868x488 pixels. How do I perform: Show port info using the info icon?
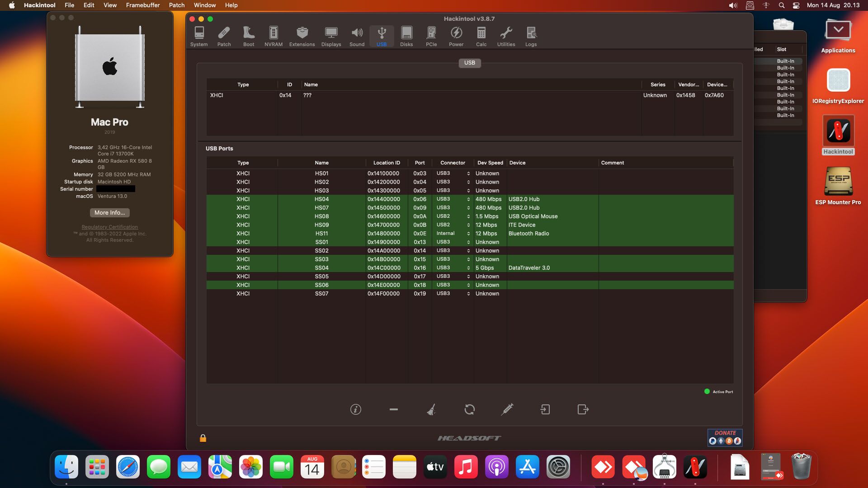click(355, 409)
